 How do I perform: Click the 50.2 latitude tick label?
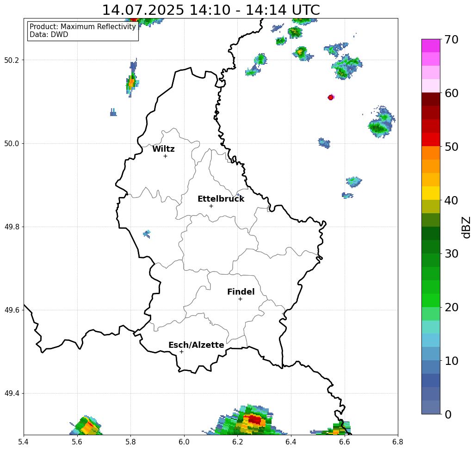12,60
